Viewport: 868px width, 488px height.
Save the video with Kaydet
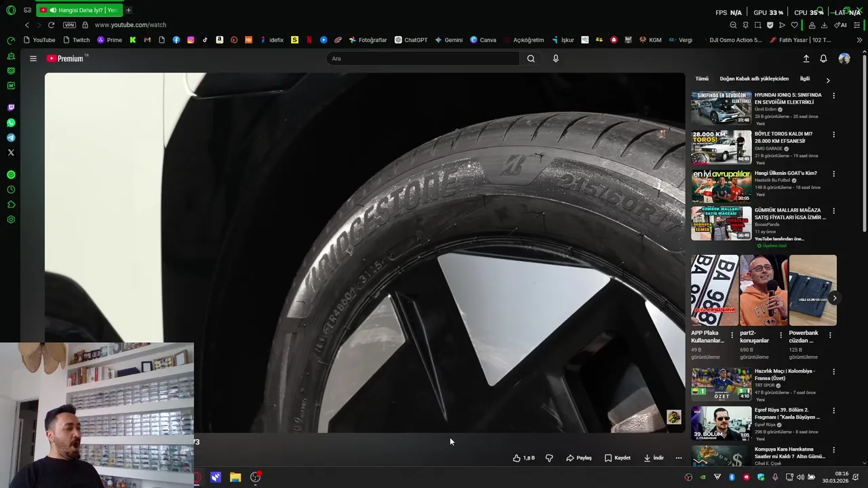tap(617, 457)
